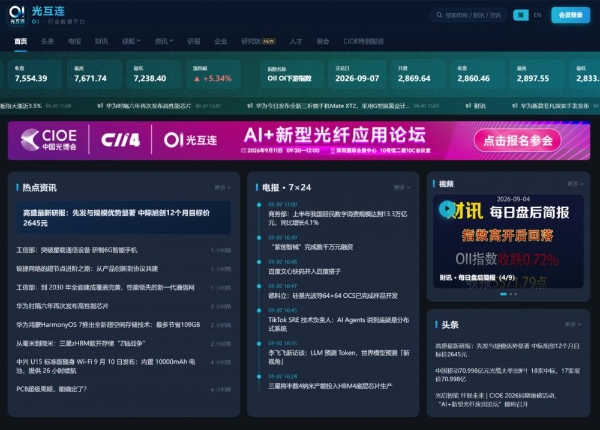This screenshot has height=430, width=600.
Task: Open 更多 in 视频 panel
Action: (x=575, y=184)
